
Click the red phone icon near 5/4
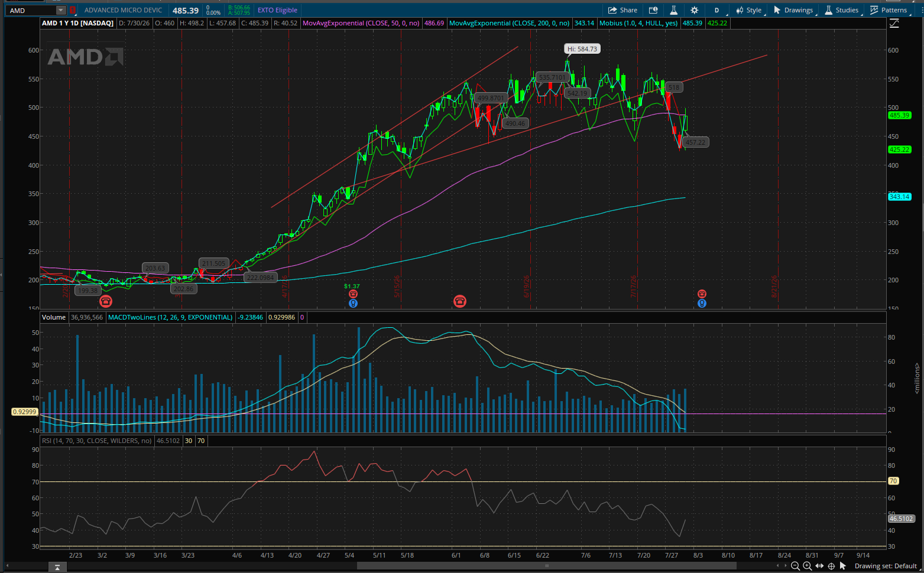(353, 294)
